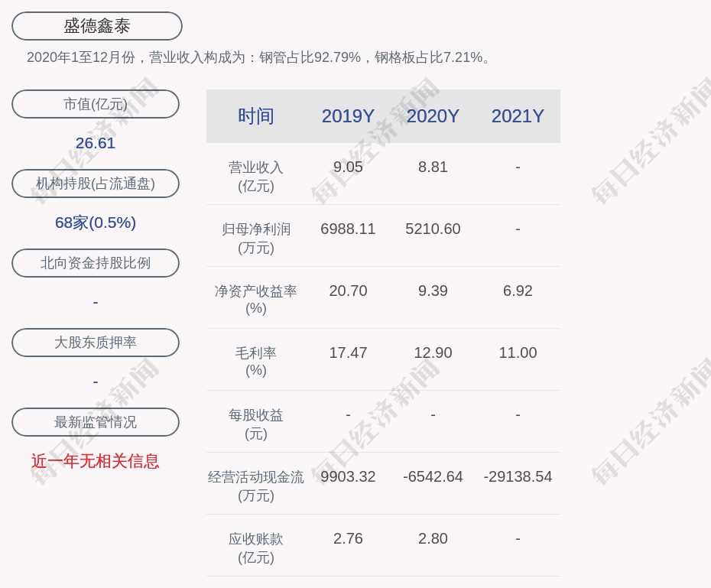Click the market value 26.61
711x588 pixels.
coord(96,143)
